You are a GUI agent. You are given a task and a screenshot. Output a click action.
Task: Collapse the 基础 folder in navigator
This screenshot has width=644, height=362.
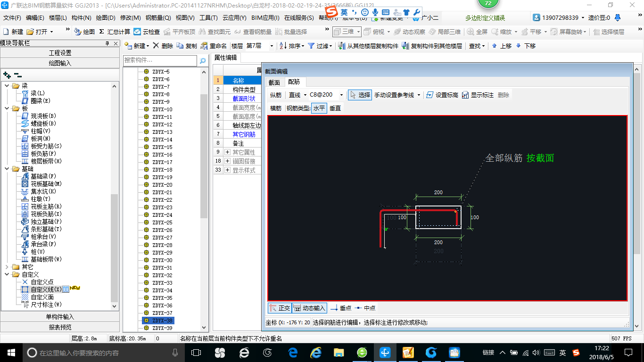tap(7, 169)
